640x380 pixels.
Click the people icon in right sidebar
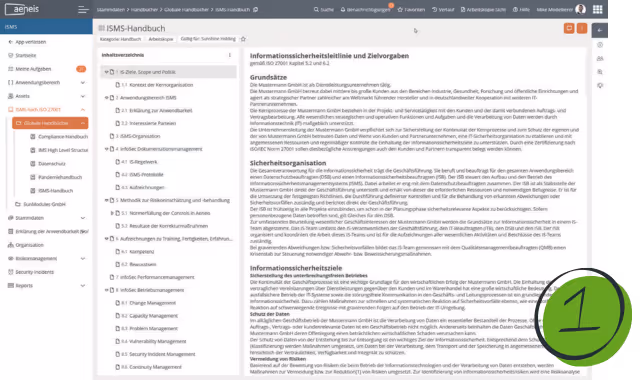coord(600,58)
